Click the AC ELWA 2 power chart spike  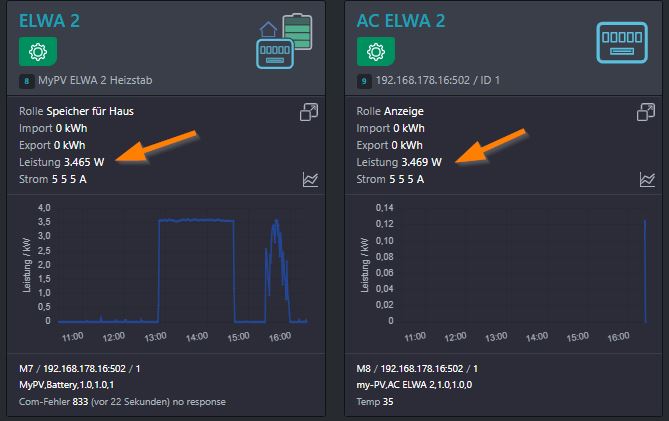coord(645,270)
